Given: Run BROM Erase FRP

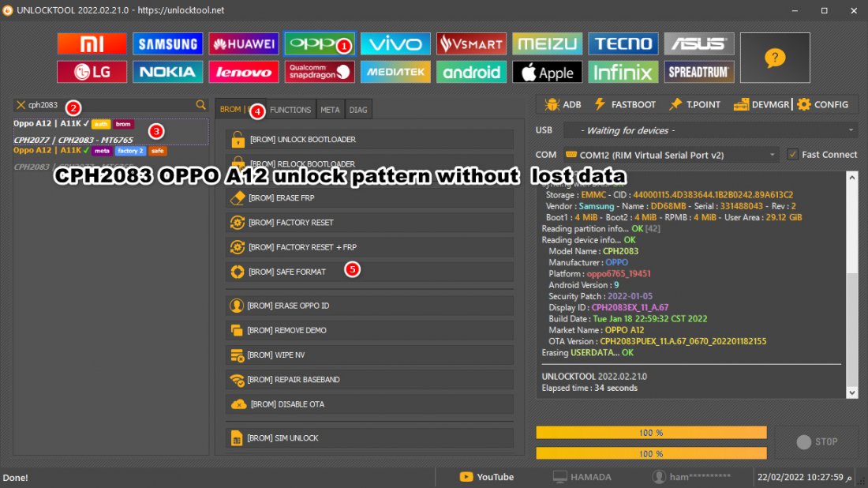Looking at the screenshot, I should click(x=369, y=197).
